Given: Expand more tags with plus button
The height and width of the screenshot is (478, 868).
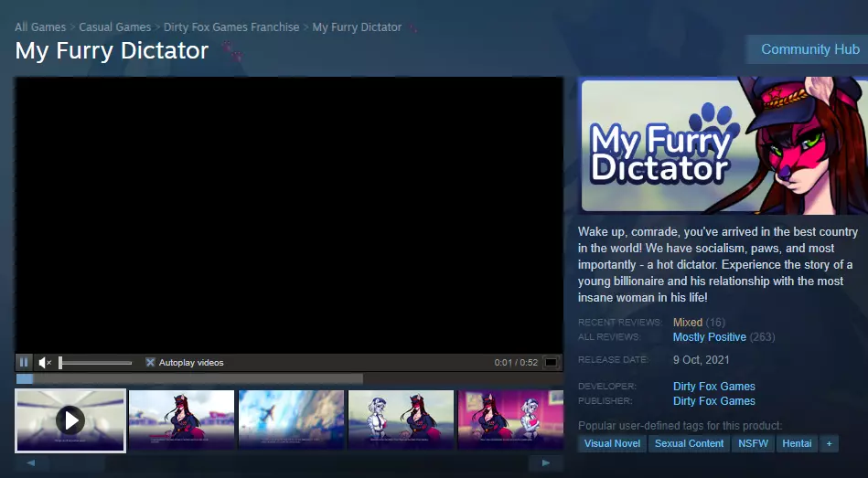Looking at the screenshot, I should (x=830, y=443).
